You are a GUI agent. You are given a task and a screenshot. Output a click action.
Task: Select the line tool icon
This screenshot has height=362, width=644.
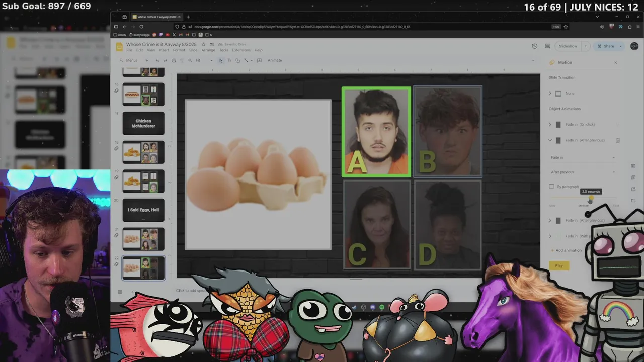click(246, 60)
